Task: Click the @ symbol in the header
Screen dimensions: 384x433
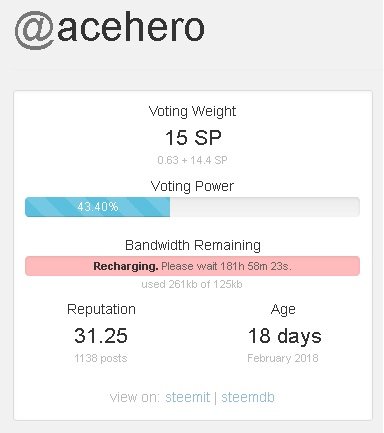Action: pos(34,30)
